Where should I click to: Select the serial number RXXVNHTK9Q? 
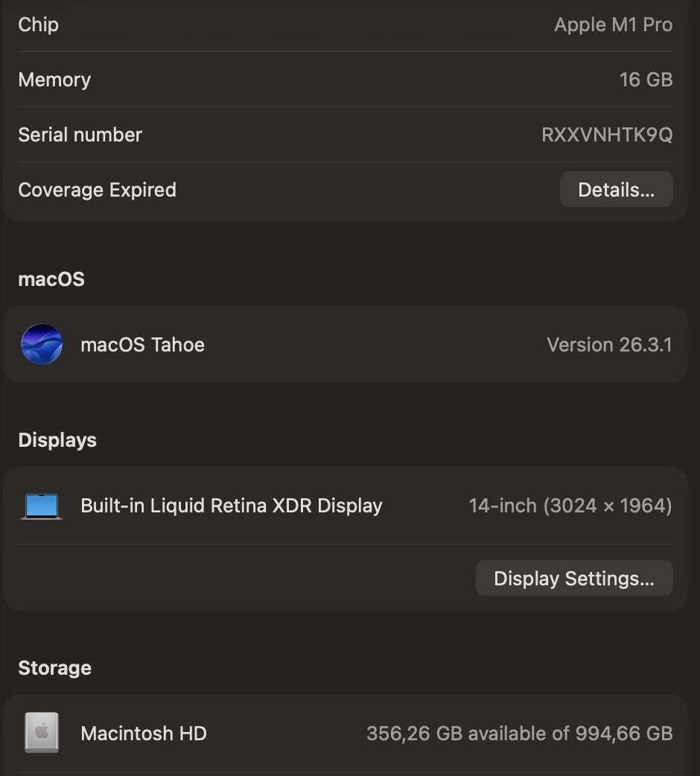(x=606, y=135)
